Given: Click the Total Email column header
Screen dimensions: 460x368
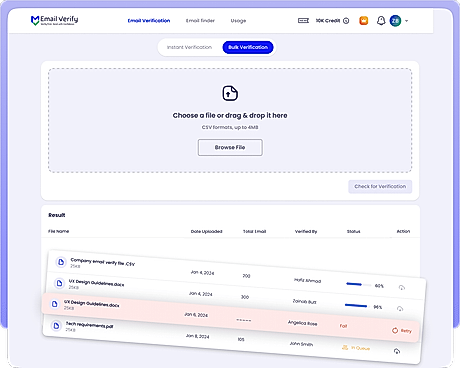Looking at the screenshot, I should 254,231.
